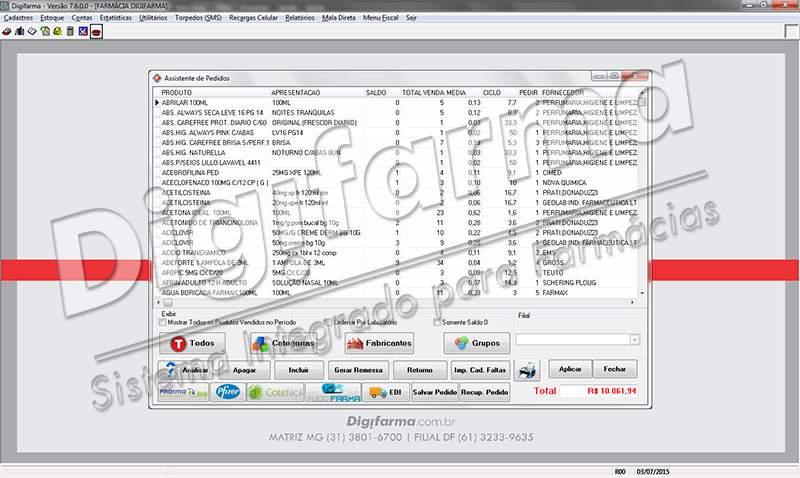Click the red telephone toolbar icon
Image resolution: width=800 pixels, height=478 pixels.
[96, 32]
